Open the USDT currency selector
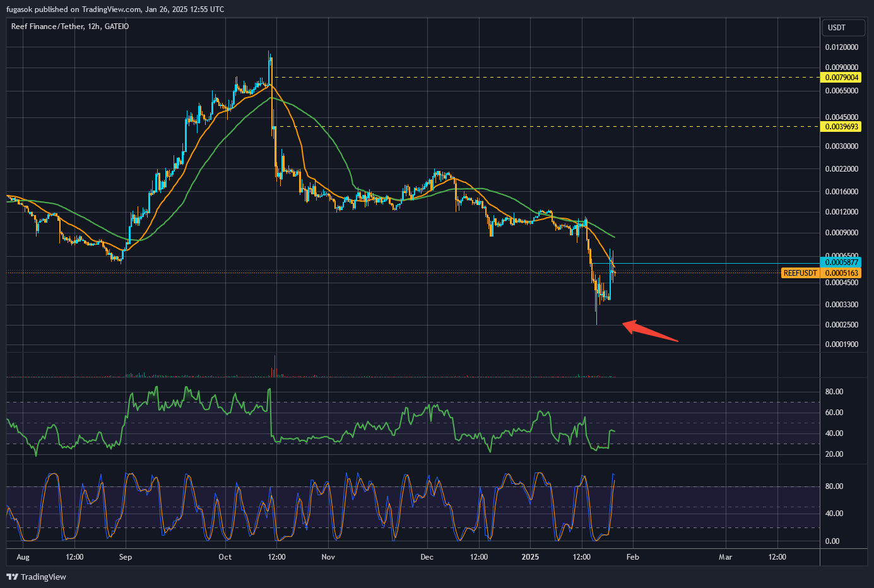874x588 pixels. [x=842, y=28]
